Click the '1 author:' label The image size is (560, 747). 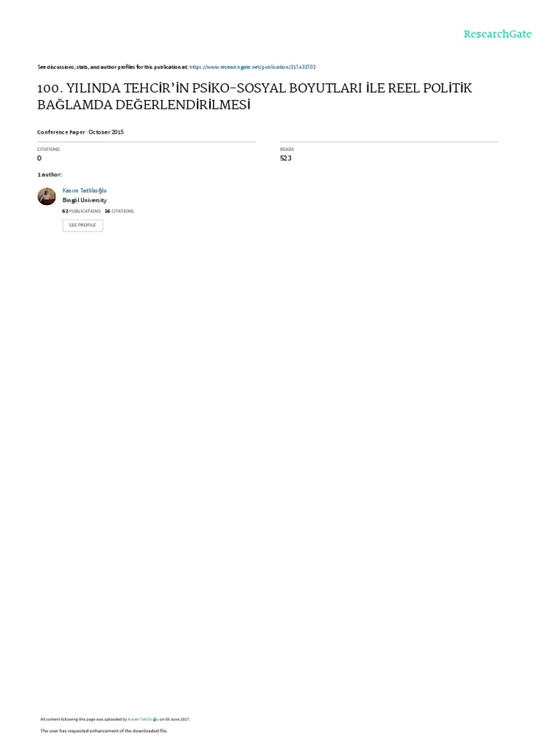click(x=50, y=175)
